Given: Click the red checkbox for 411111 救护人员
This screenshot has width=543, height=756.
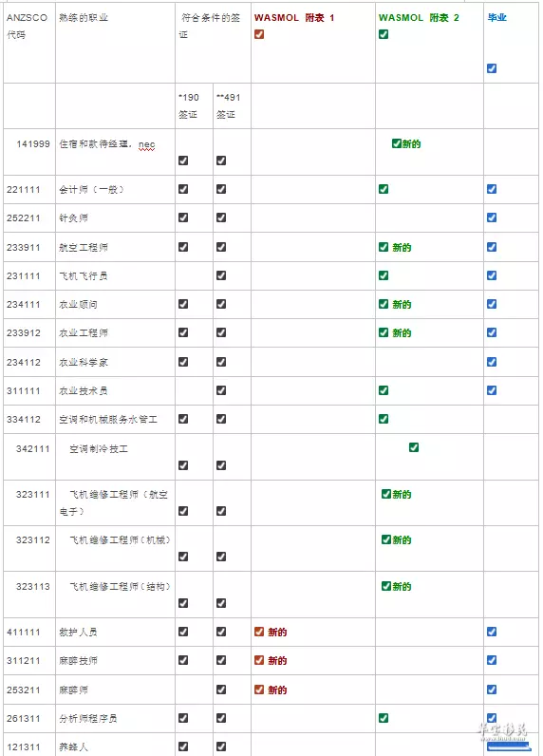Looking at the screenshot, I should point(259,632).
